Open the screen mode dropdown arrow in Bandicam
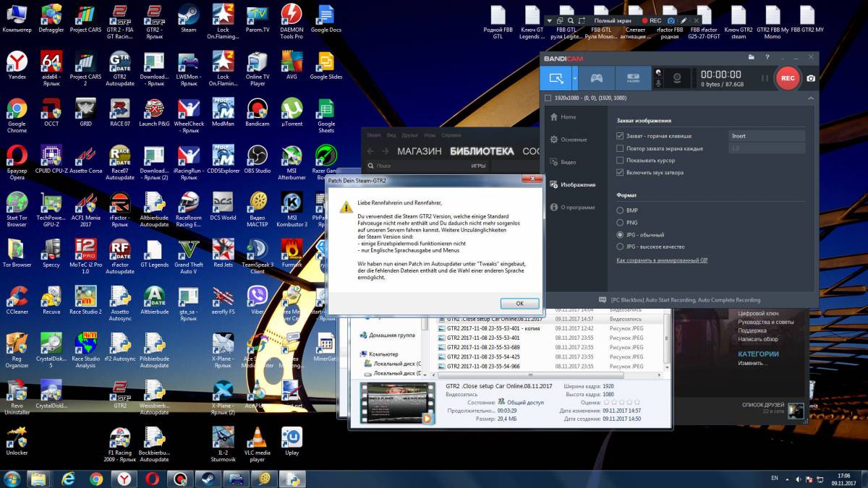This screenshot has height=488, width=868. [x=575, y=77]
